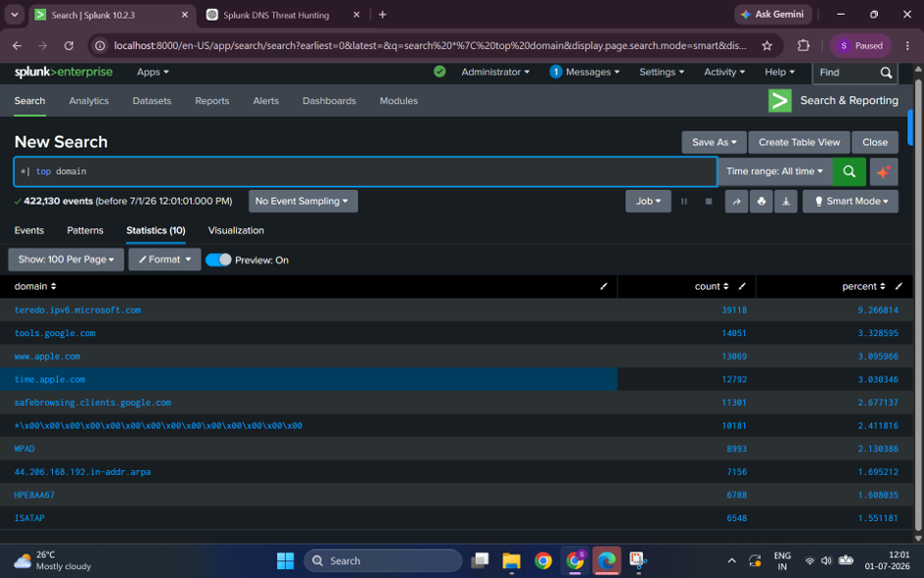Screen dimensions: 924x578
Task: Open the Apps dropdown
Action: [152, 72]
